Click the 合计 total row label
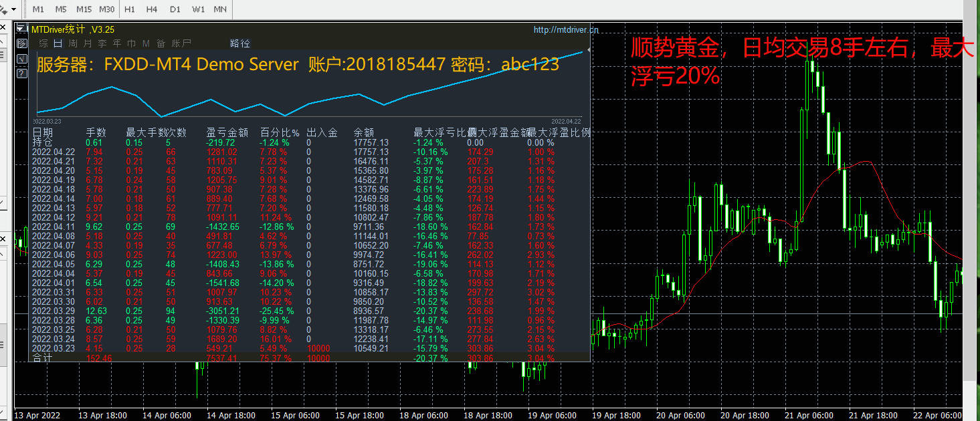The width and height of the screenshot is (980, 421). coord(42,358)
